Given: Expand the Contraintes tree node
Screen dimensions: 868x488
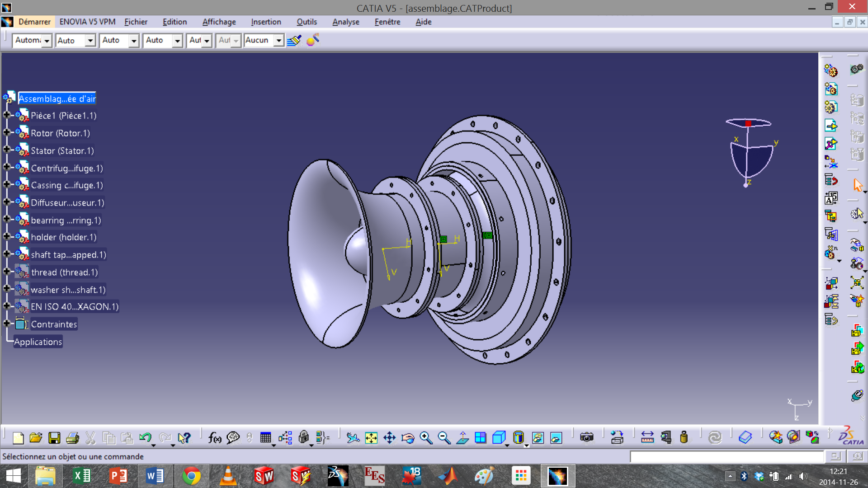Looking at the screenshot, I should [x=6, y=323].
